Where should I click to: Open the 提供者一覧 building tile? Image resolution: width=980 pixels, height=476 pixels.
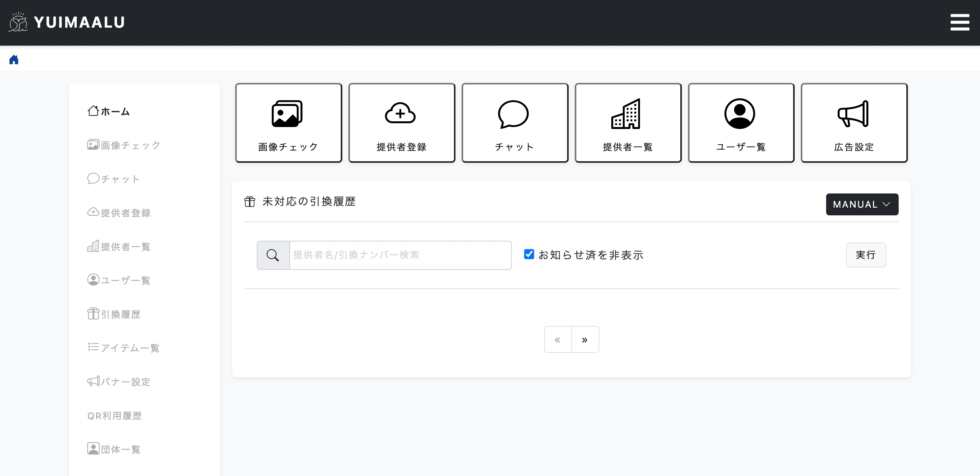point(628,123)
